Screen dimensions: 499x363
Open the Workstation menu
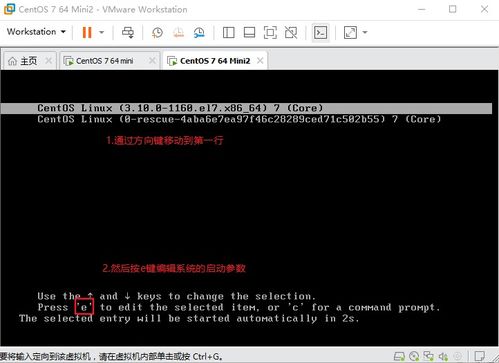[x=36, y=32]
